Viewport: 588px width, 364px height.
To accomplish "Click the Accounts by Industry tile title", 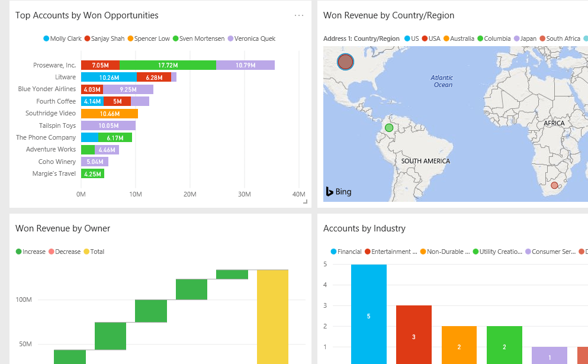I will 364,228.
